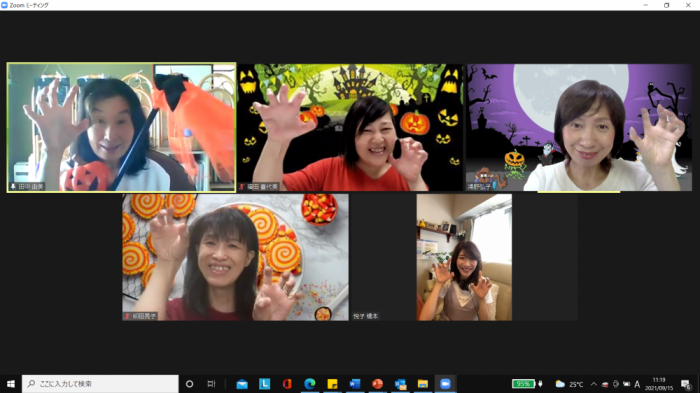Select the Zoom app taskbar icon
This screenshot has width=700, height=393.
pyautogui.click(x=445, y=384)
